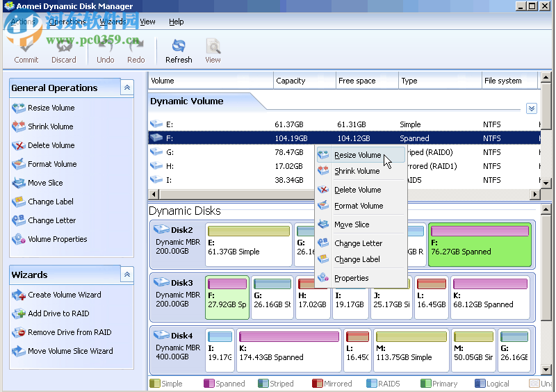Click the Spanned legend color swatch
This screenshot has height=392, width=556.
click(x=209, y=384)
